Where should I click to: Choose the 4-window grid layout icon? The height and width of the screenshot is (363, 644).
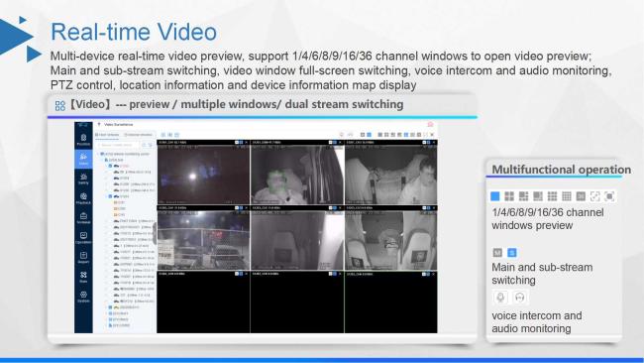(509, 196)
